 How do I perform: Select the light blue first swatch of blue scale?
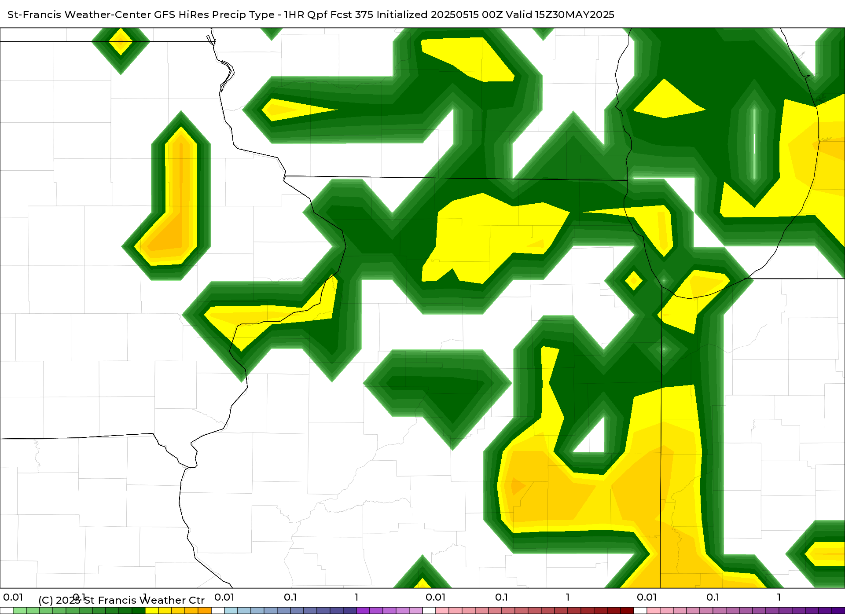tap(231, 611)
